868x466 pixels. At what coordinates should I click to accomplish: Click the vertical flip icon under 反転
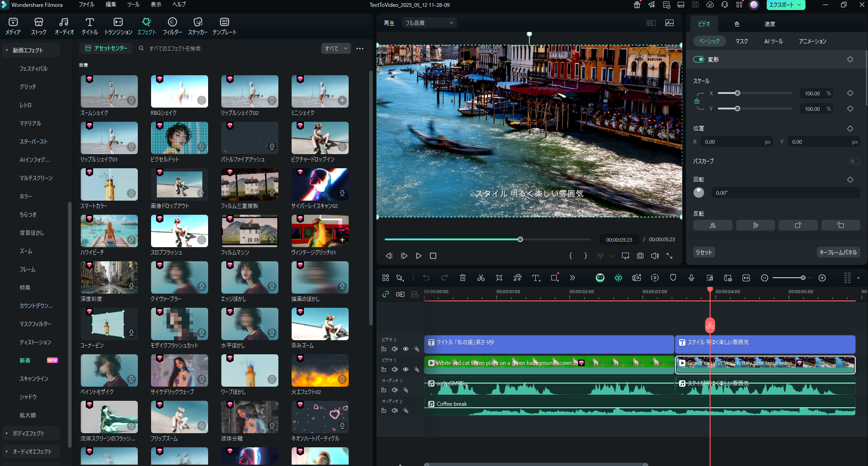click(755, 225)
